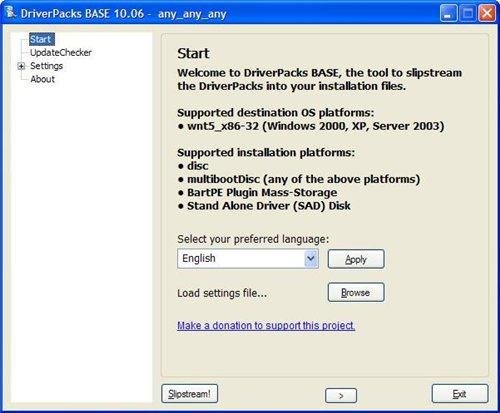Click 'Supported installation platforms:' heading
Image resolution: width=500 pixels, height=413 pixels.
tap(266, 153)
